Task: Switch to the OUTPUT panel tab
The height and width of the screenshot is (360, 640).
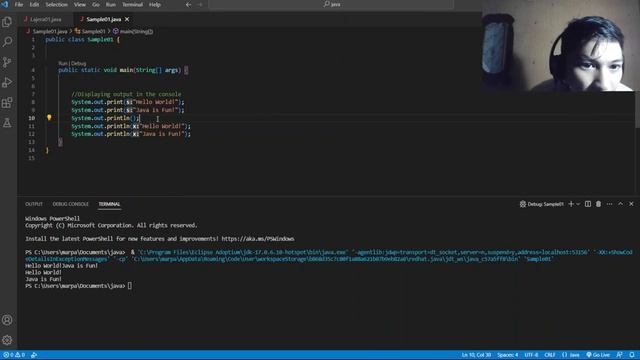Action: (34, 204)
